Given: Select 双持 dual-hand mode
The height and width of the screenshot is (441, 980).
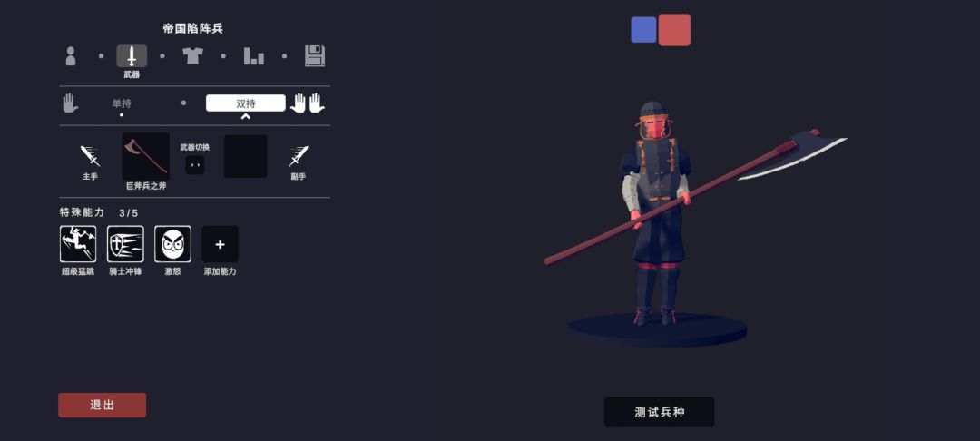Looking at the screenshot, I should (x=246, y=103).
